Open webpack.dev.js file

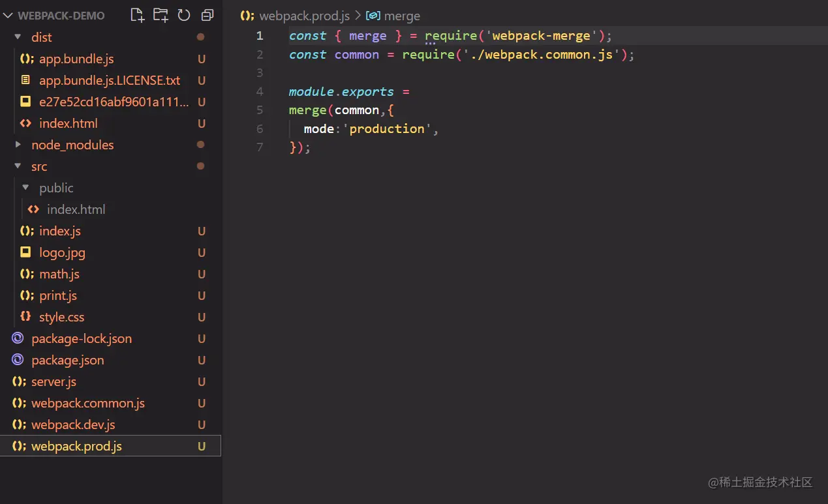73,424
